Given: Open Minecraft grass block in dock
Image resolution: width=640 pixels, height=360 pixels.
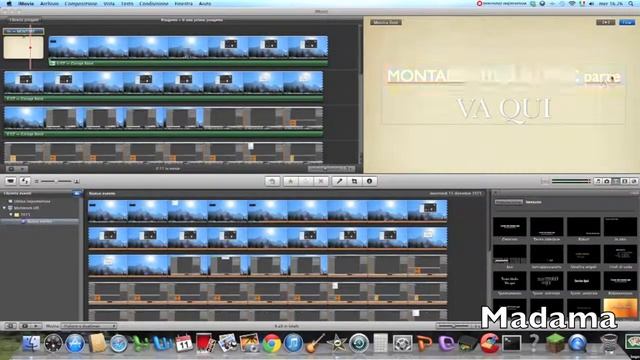Looking at the screenshot, I should point(556,343).
